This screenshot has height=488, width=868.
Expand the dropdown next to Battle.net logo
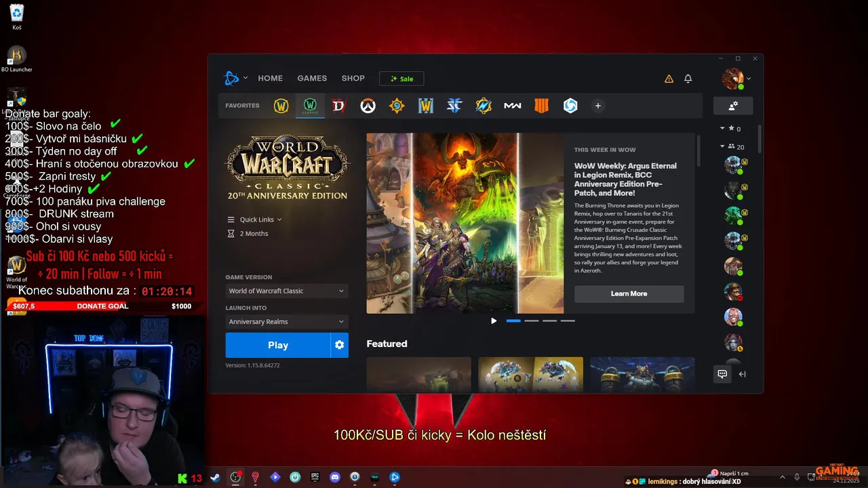[245, 78]
